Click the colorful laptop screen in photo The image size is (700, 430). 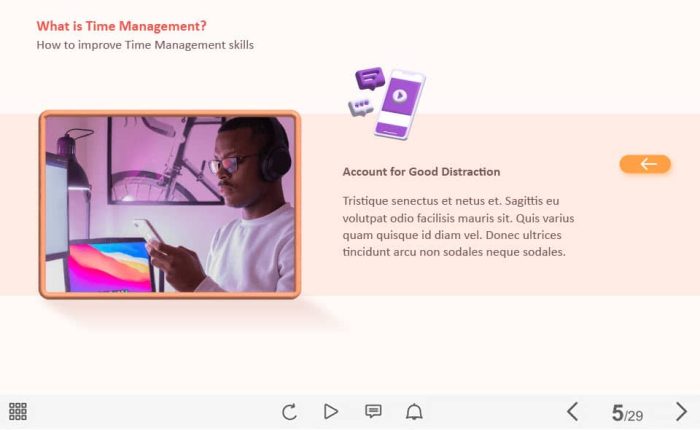click(x=110, y=265)
